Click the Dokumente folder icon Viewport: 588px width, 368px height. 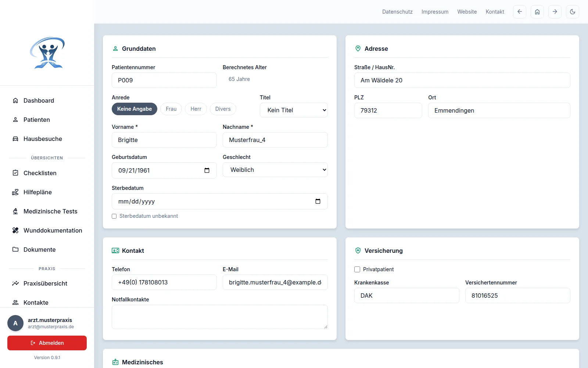click(15, 250)
